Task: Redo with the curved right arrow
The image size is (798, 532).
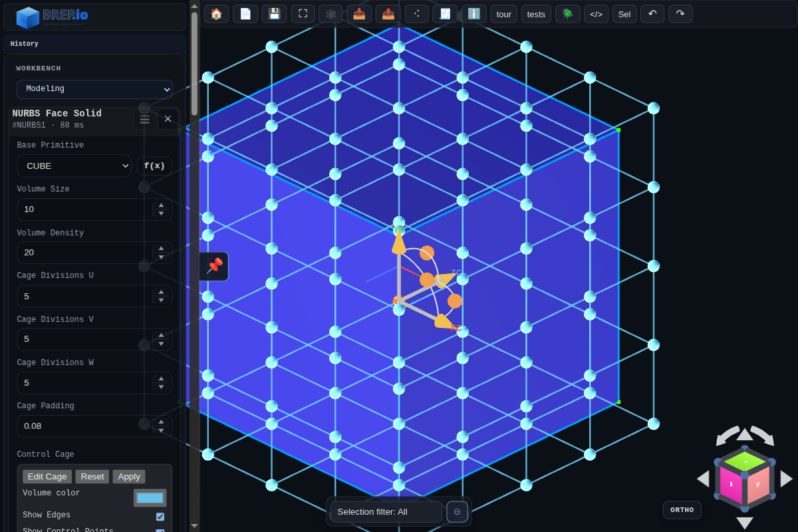Action: coord(680,14)
